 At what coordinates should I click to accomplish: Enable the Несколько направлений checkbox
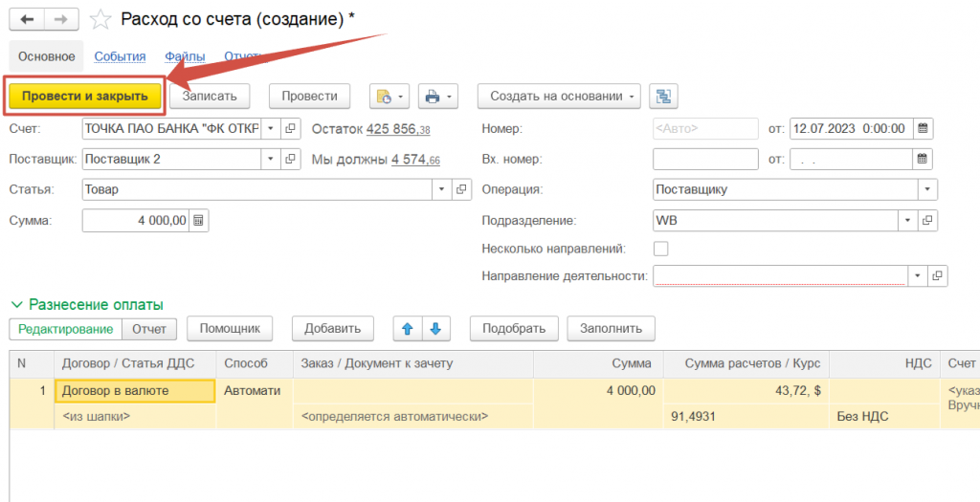(x=660, y=249)
